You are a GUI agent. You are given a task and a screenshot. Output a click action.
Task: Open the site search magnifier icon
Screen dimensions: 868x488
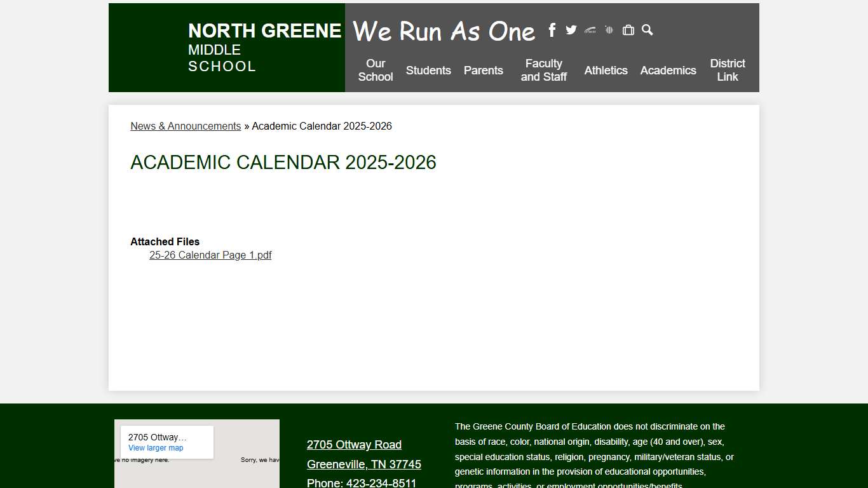point(647,30)
